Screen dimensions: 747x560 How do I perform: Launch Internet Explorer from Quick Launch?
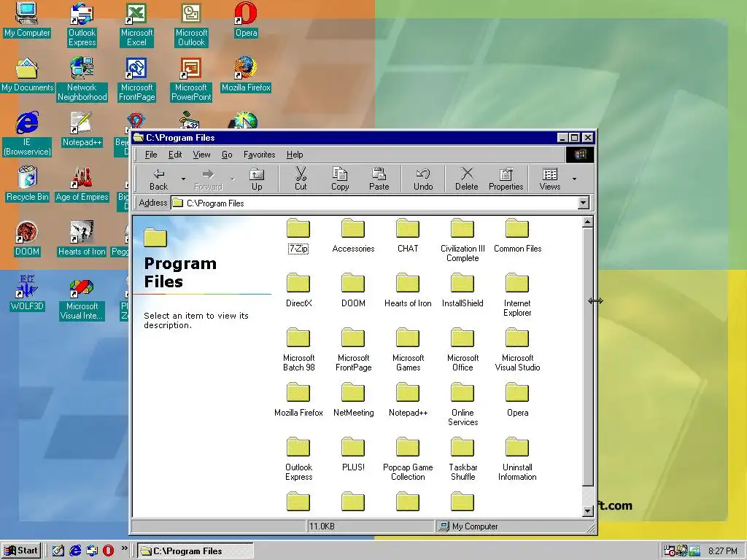[x=75, y=551]
